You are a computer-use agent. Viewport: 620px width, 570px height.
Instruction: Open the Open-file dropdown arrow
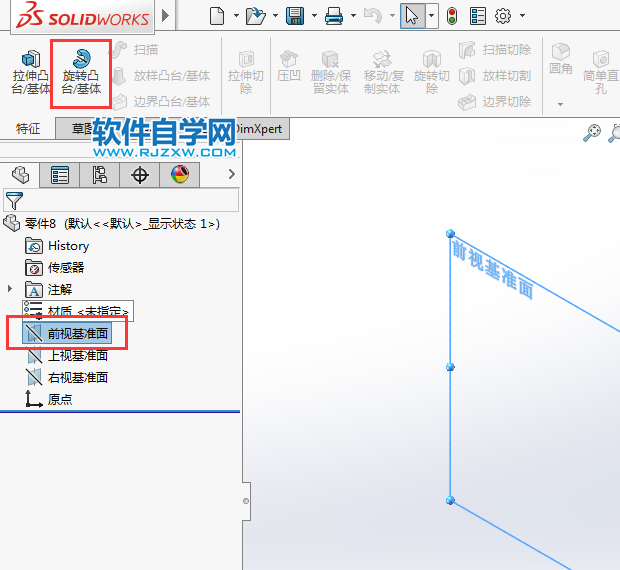(275, 16)
